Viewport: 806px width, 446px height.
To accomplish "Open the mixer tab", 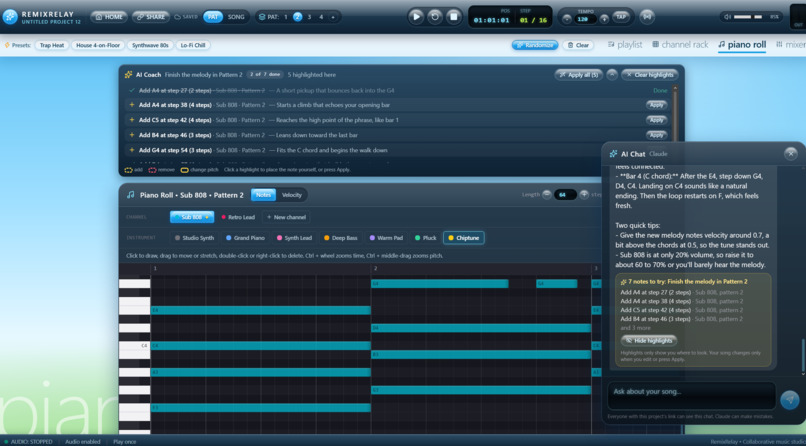I will click(791, 45).
